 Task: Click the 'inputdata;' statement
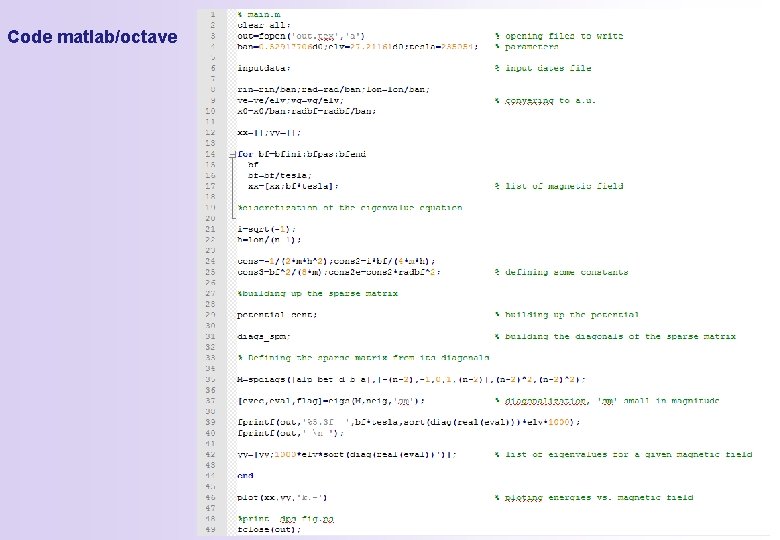tap(264, 68)
